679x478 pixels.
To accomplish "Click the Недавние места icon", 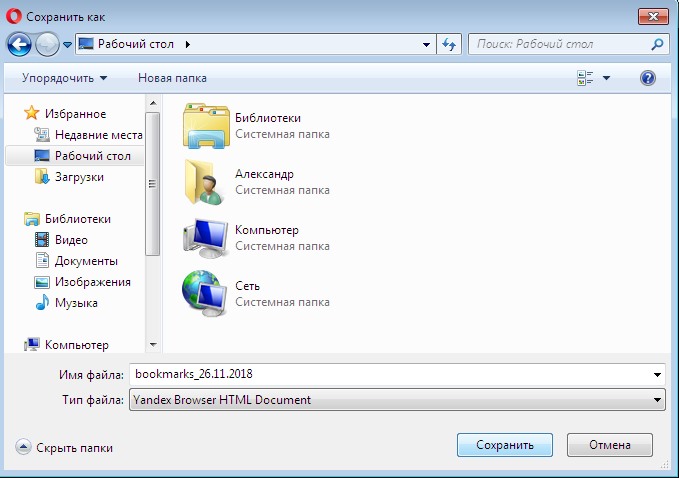I will pyautogui.click(x=42, y=135).
